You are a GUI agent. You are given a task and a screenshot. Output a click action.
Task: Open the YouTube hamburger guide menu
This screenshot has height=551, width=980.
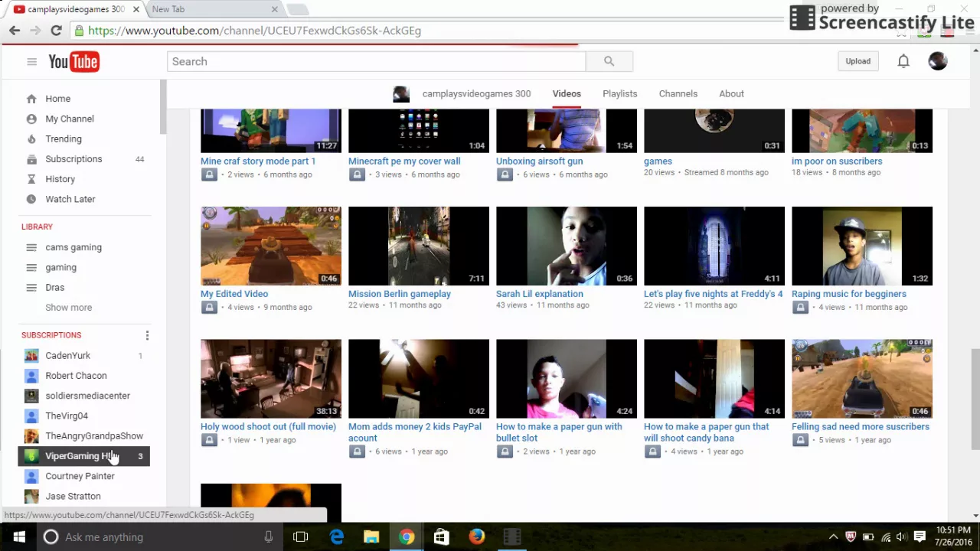tap(31, 62)
